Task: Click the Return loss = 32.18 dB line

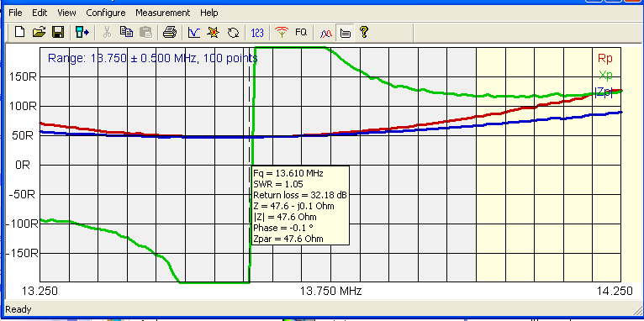Action: pyautogui.click(x=300, y=195)
